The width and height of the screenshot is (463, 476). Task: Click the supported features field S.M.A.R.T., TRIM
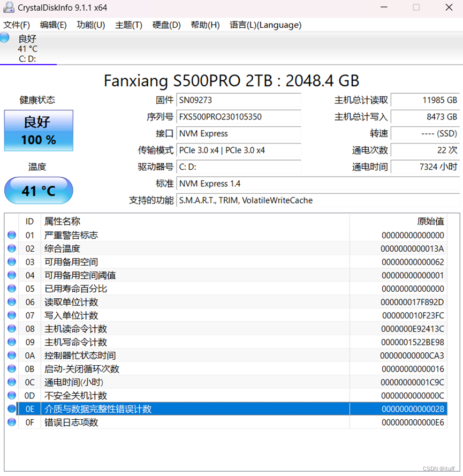[318, 200]
